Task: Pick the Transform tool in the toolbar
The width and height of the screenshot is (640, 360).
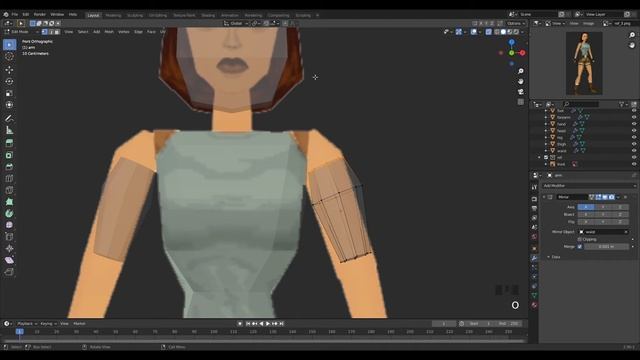Action: point(9,105)
